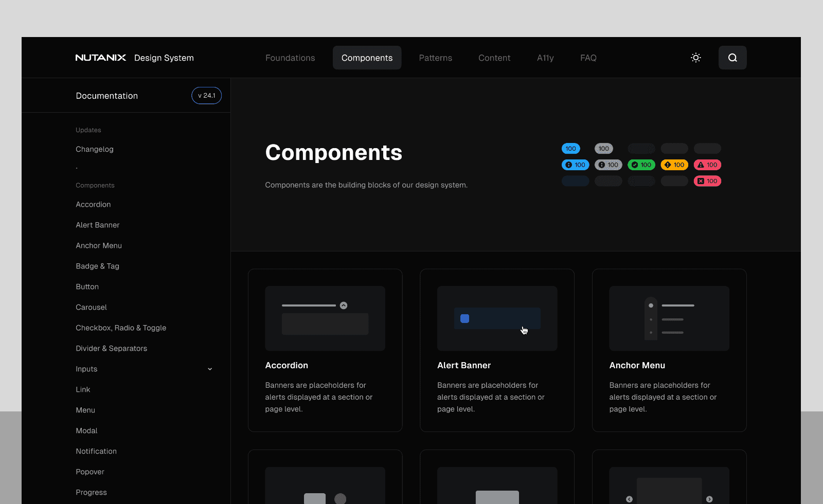Image resolution: width=823 pixels, height=504 pixels.
Task: Click gray info-icon 100 badge
Action: point(609,165)
